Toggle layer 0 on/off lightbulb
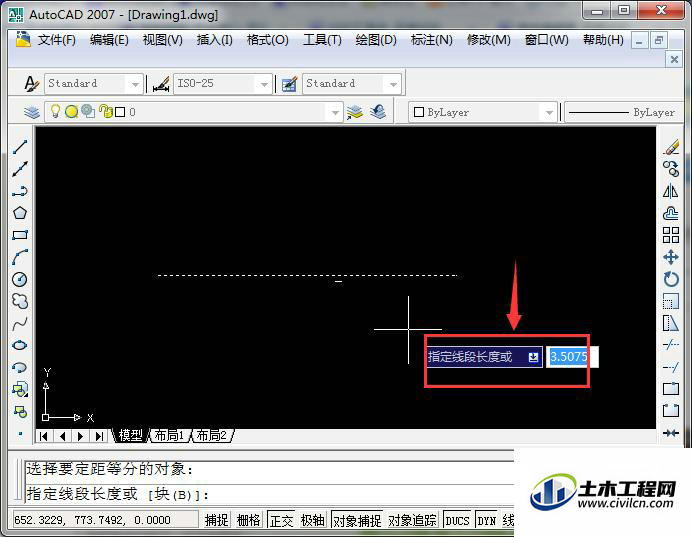The image size is (692, 537). (x=55, y=111)
